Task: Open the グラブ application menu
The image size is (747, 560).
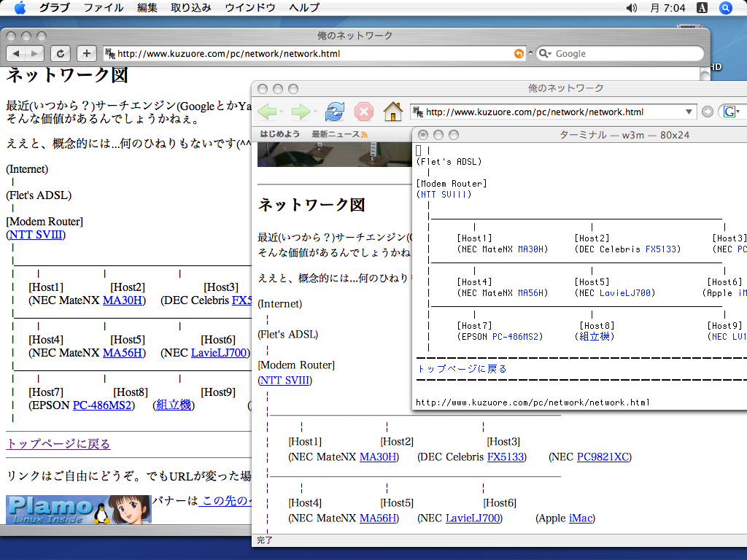Action: 54,7
